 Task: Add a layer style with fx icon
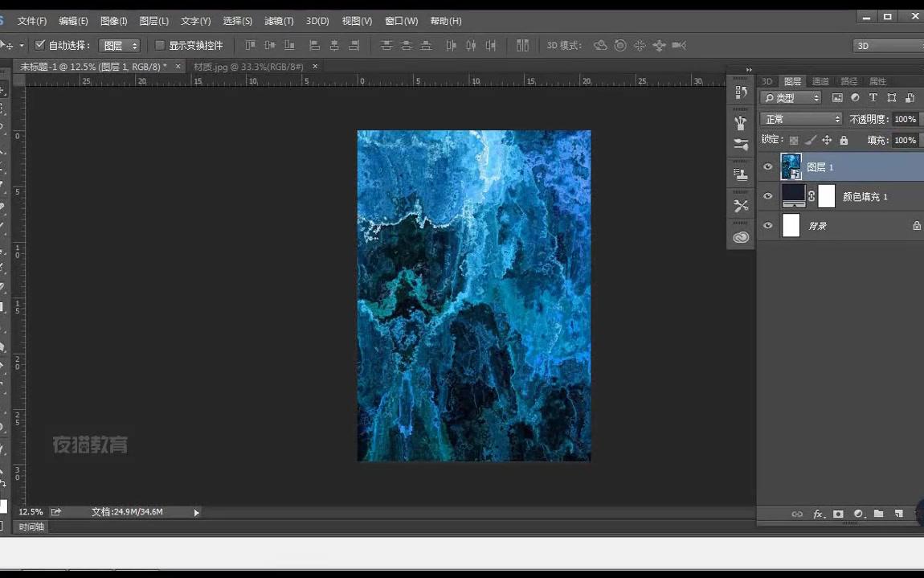[x=818, y=514]
